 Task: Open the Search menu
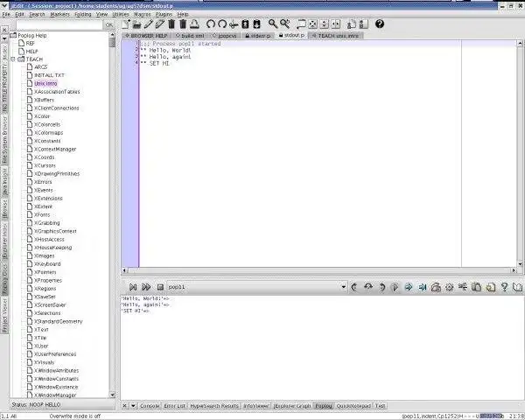point(37,14)
